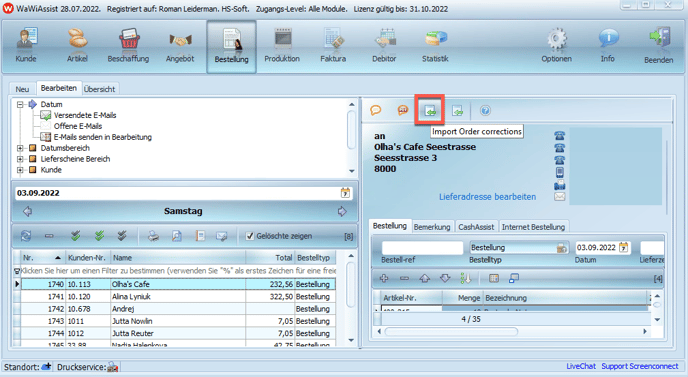Viewport: 688px width, 377px height.
Task: Open the Beschaffung module
Action: (x=129, y=45)
